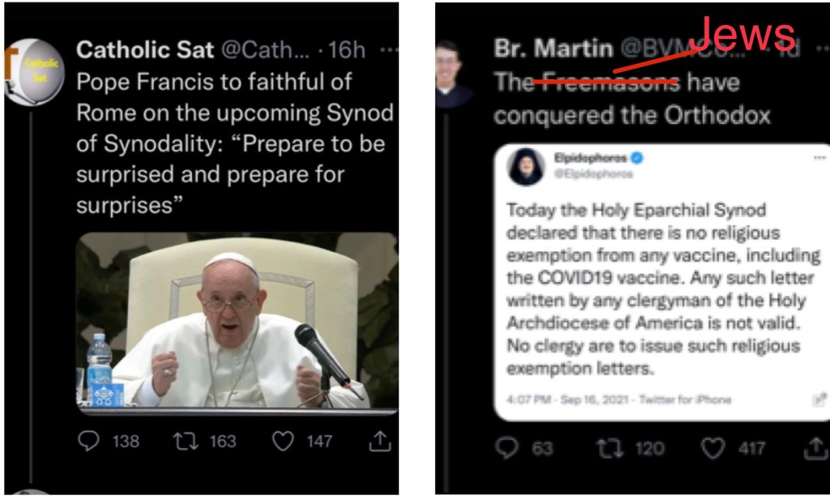Open the Catholic Sat profile avatar

[x=34, y=72]
